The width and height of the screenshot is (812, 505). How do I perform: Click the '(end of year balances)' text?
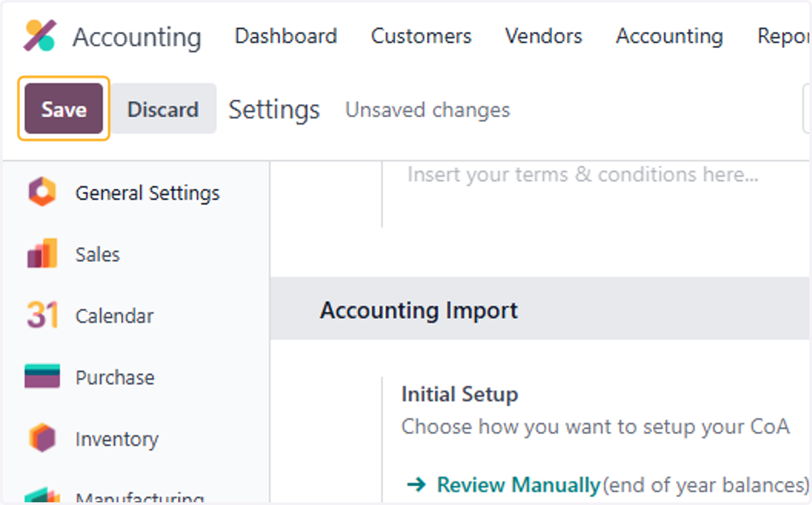coord(705,485)
